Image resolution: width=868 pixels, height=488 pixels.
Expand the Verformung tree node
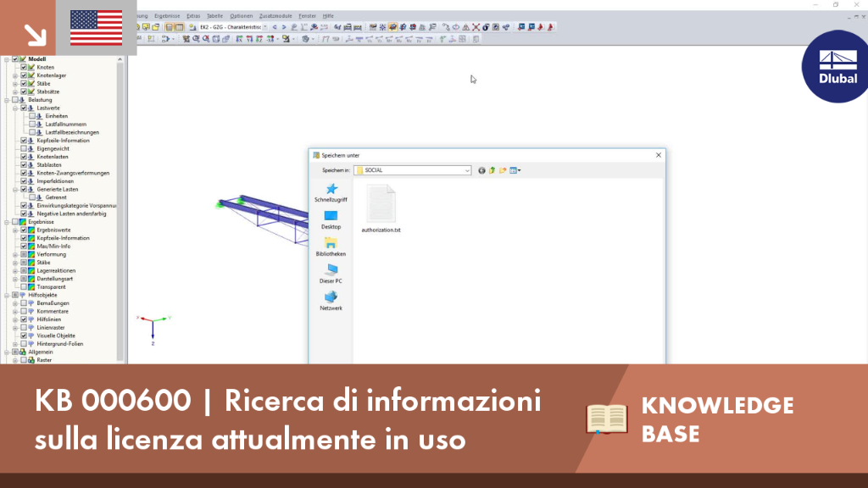click(15, 254)
